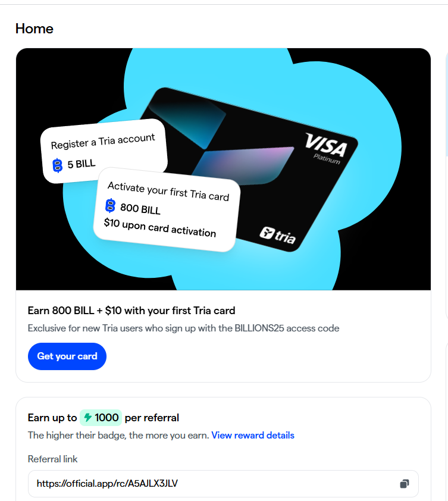The width and height of the screenshot is (448, 501).
Task: Select the Register a Tria account card
Action: 104,151
